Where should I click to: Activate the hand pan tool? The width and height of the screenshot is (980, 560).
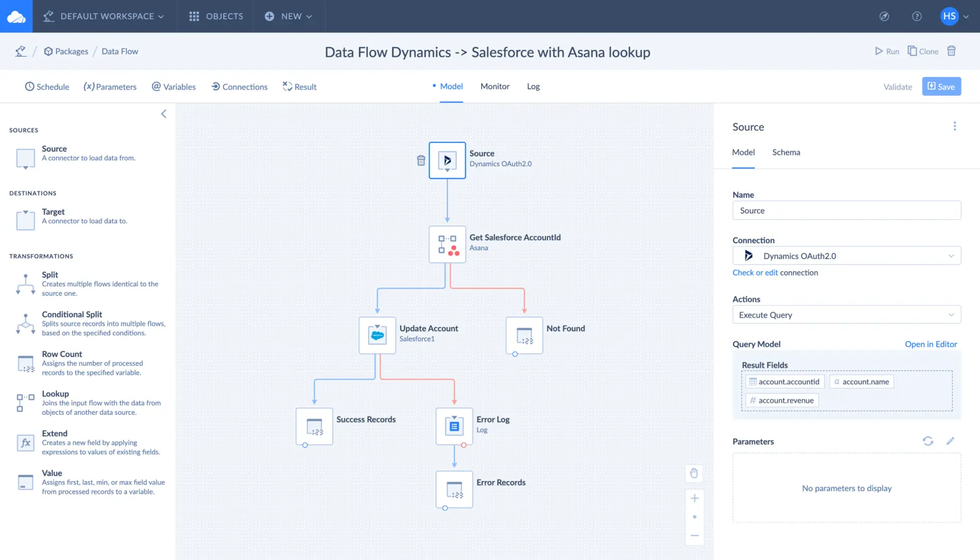[694, 473]
